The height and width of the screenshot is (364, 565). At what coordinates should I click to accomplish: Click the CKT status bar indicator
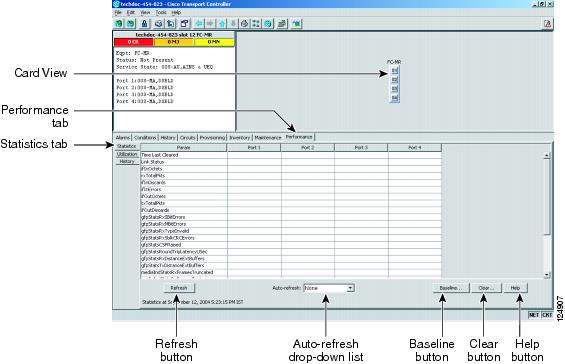click(x=547, y=315)
